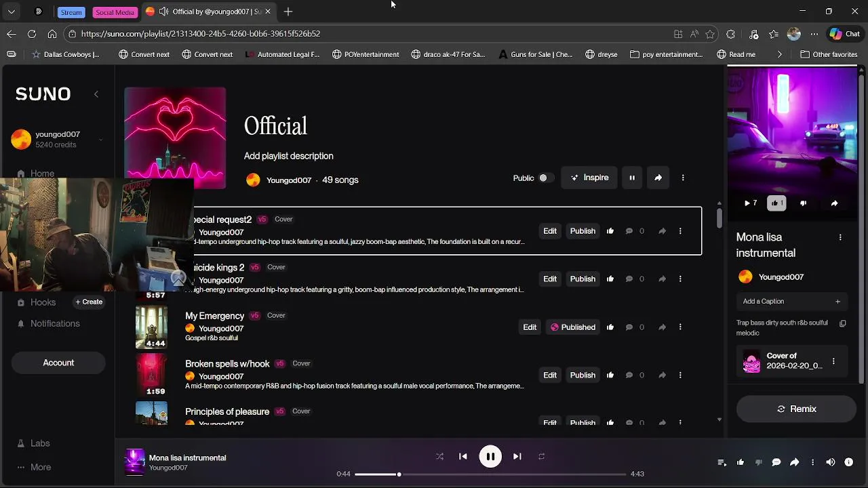Screen dimensions: 868x488
Task: Open the Hooks sidebar item
Action: point(43,302)
